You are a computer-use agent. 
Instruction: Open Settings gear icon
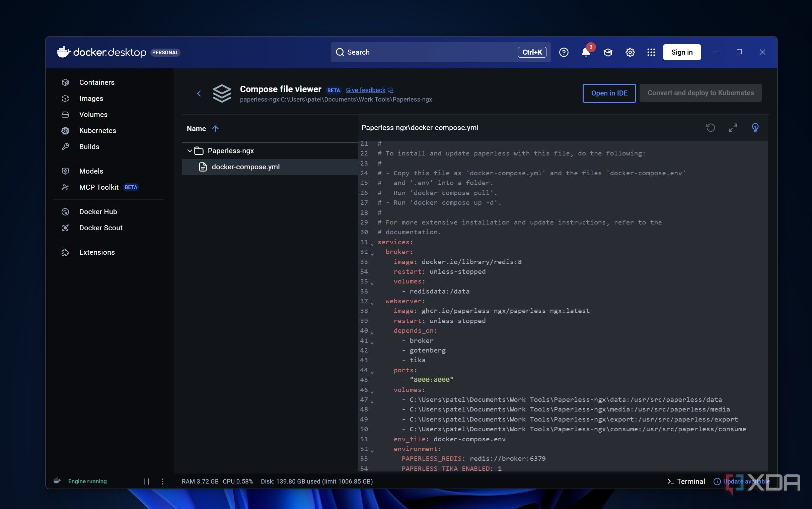tap(630, 52)
